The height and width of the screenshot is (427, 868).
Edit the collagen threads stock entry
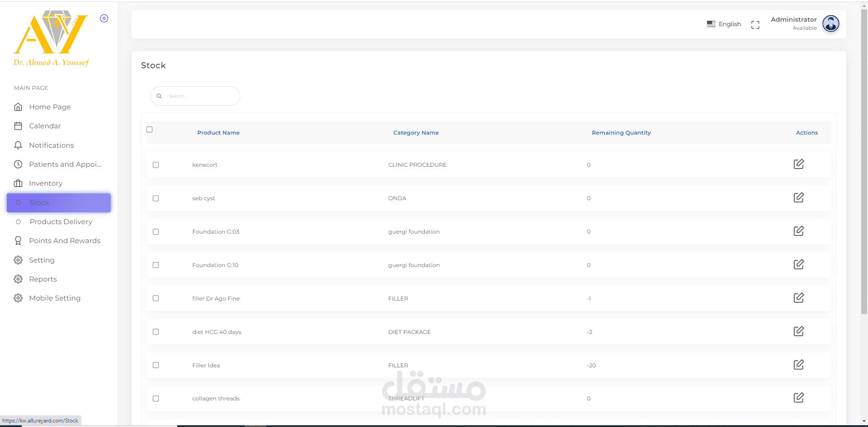tap(798, 398)
